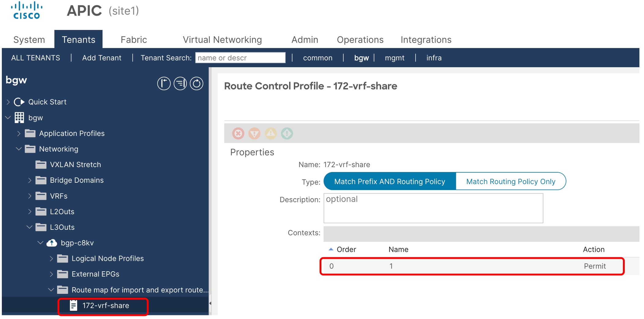Open the bgw tenant link in submenu

361,58
